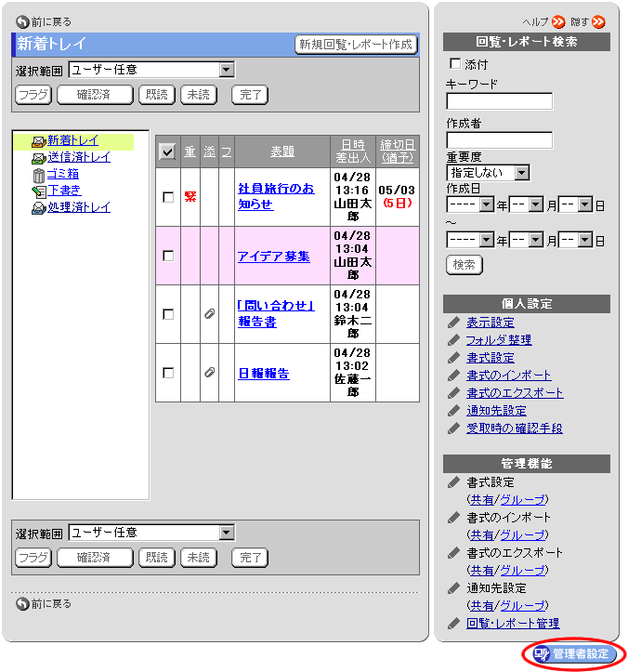Toggle the select-all checkbox in table header

click(x=167, y=152)
